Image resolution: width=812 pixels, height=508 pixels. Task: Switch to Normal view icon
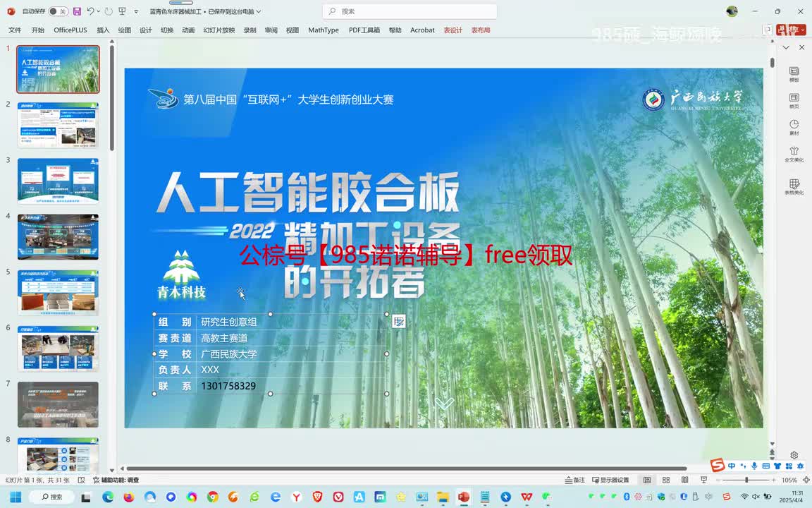pyautogui.click(x=647, y=480)
